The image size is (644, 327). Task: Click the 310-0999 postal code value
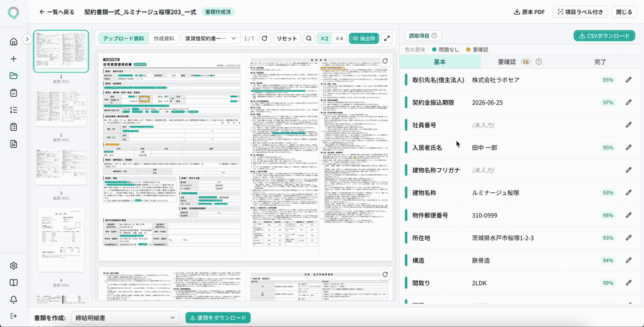pos(484,215)
